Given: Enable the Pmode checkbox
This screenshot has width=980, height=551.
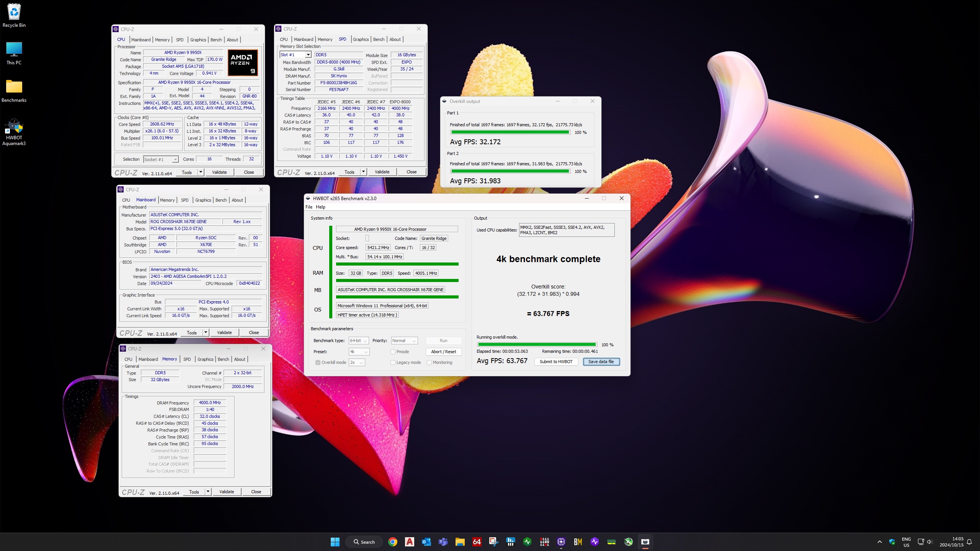Looking at the screenshot, I should tap(393, 352).
